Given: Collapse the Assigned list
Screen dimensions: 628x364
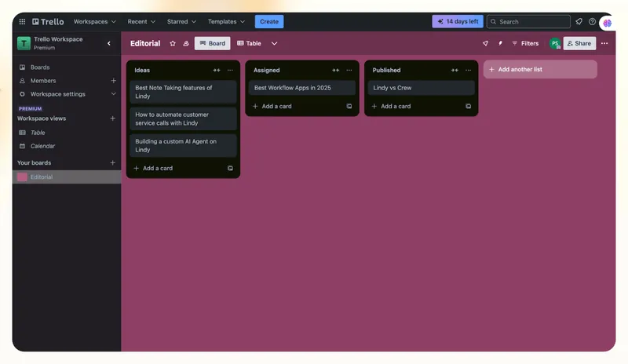Looking at the screenshot, I should tap(336, 70).
